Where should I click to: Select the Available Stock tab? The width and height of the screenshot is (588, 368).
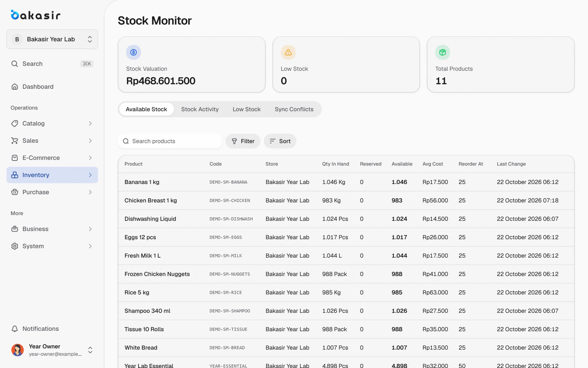point(146,109)
